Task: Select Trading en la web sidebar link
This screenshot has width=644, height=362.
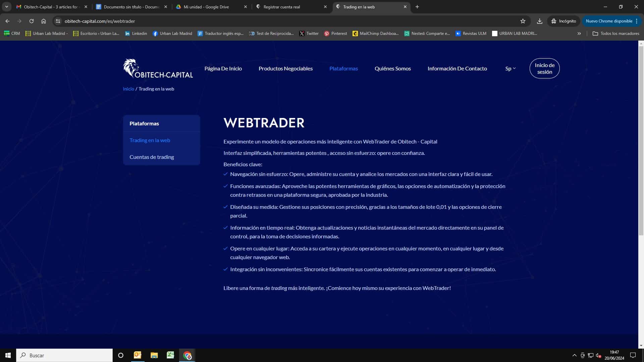Action: pos(150,140)
